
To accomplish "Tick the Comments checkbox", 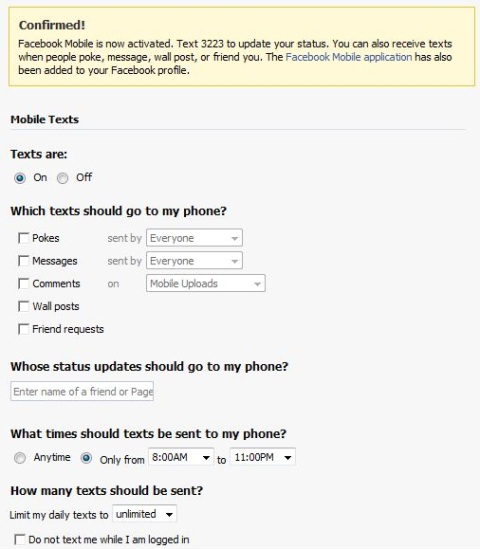I will (x=23, y=283).
